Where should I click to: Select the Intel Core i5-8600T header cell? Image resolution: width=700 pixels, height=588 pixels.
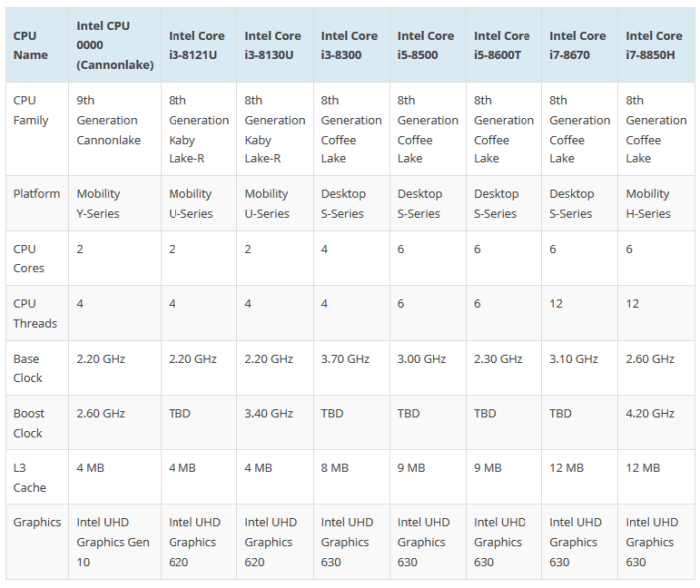(504, 45)
